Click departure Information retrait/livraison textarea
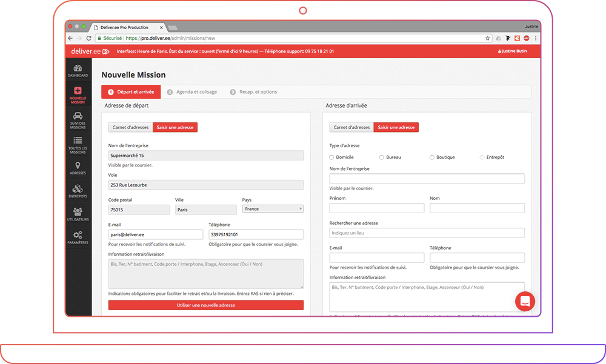Image resolution: width=606 pixels, height=364 pixels. pyautogui.click(x=206, y=274)
